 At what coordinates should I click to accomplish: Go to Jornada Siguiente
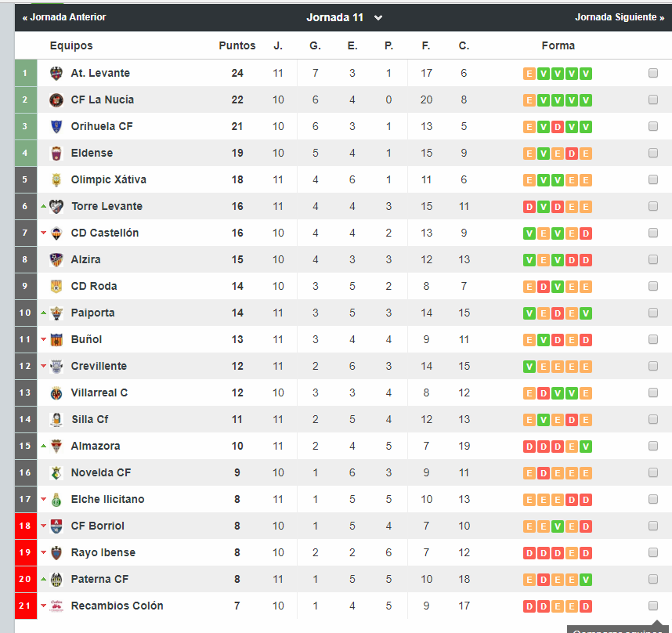point(619,17)
